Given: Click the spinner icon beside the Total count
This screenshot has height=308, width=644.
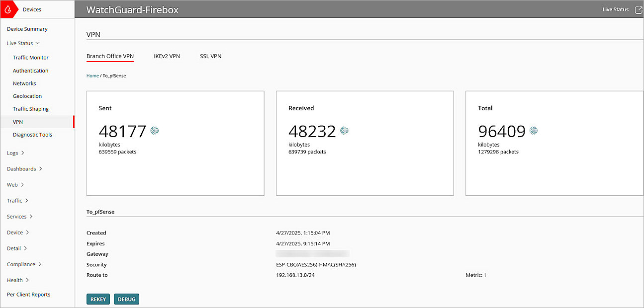Looking at the screenshot, I should 533,131.
